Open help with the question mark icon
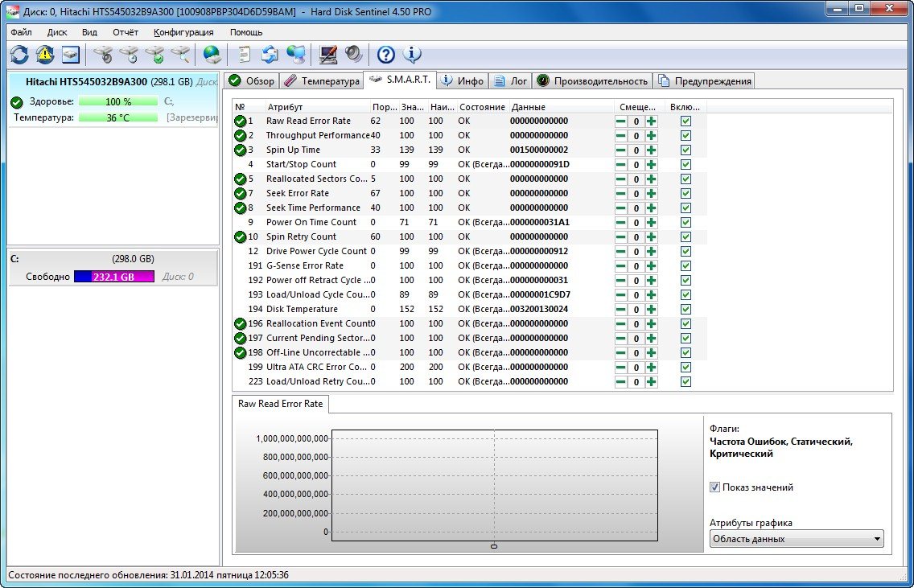Image resolution: width=914 pixels, height=588 pixels. (386, 55)
